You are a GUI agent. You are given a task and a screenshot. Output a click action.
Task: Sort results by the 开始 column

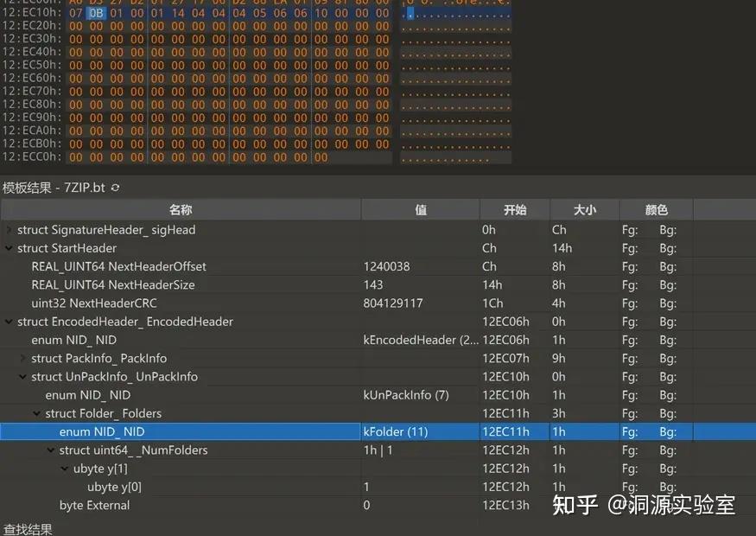514,209
